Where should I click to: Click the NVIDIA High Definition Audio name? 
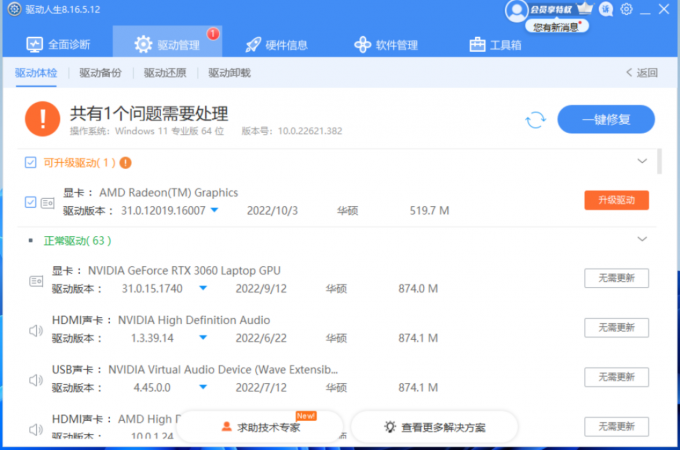[x=194, y=320]
